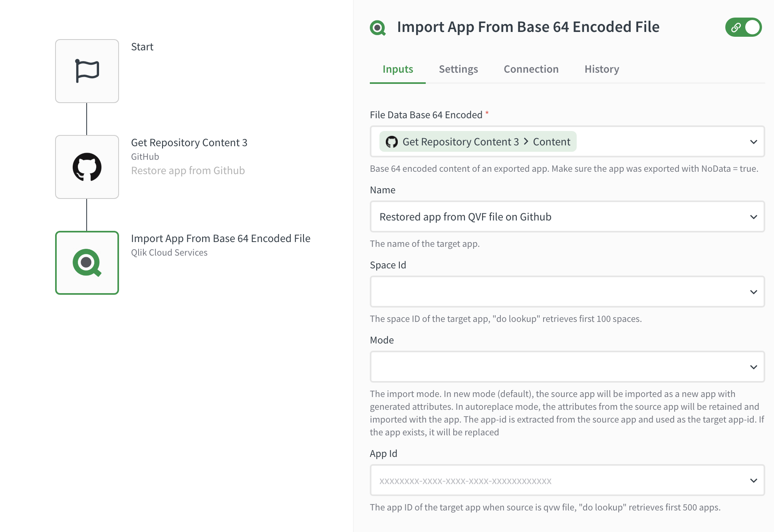Screen dimensions: 774x532
Task: Expand the Space Id dropdown
Action: 753,292
